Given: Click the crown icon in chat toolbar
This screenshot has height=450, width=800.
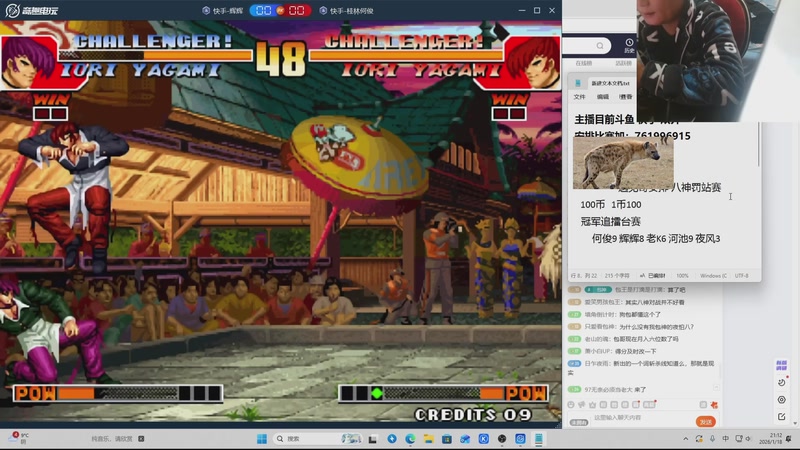Looking at the screenshot, I should pyautogui.click(x=592, y=405).
